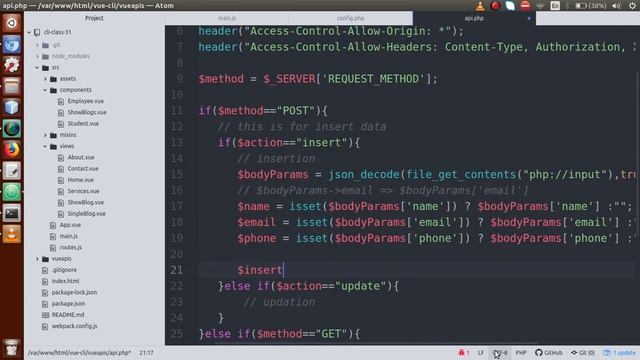Image resolution: width=640 pixels, height=360 pixels.
Task: Change the UTF-8 file encoding
Action: pos(500,353)
